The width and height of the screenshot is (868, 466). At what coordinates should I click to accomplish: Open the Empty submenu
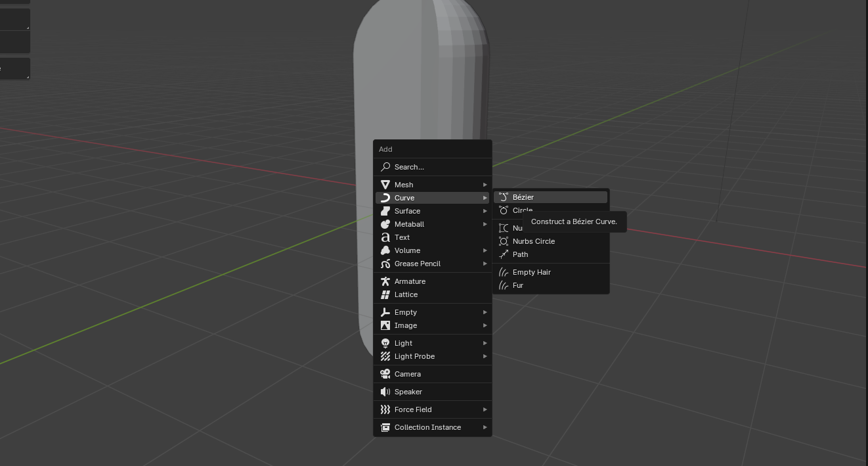pyautogui.click(x=433, y=312)
